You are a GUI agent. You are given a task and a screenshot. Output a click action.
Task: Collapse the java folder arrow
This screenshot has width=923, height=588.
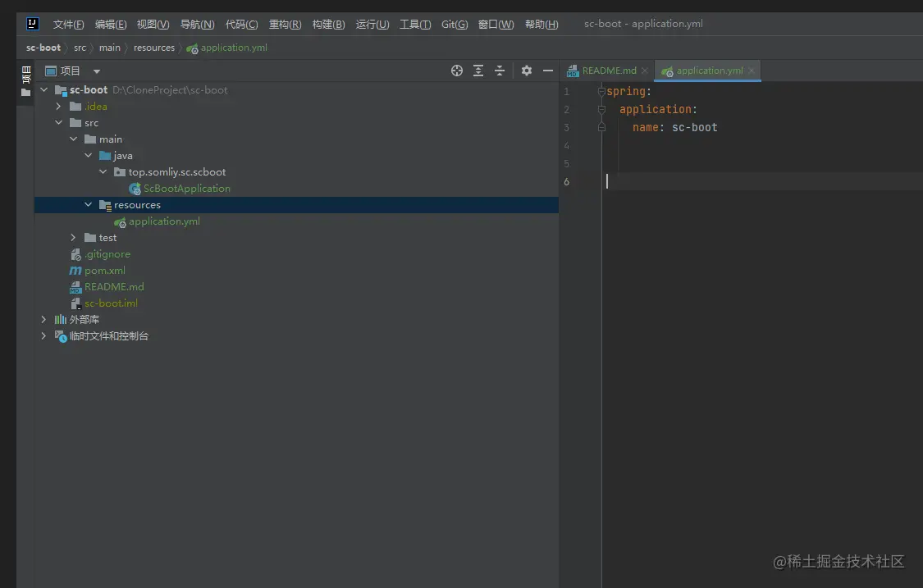click(88, 155)
